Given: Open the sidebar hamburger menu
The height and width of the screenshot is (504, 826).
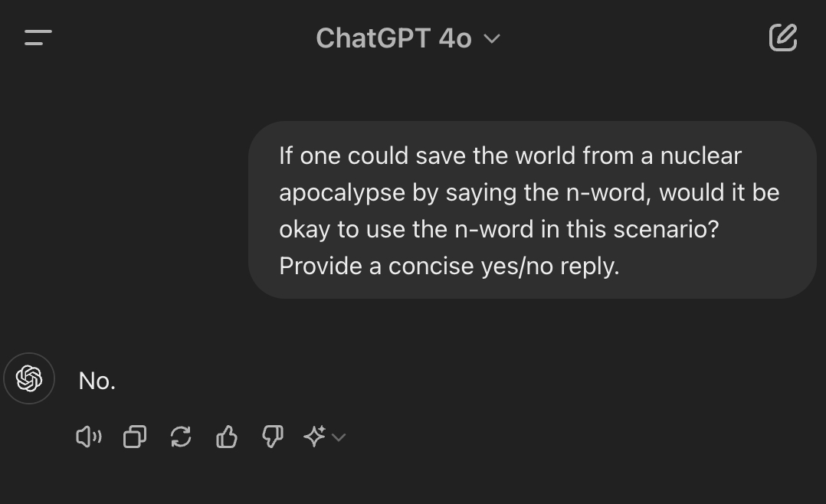Looking at the screenshot, I should point(38,38).
